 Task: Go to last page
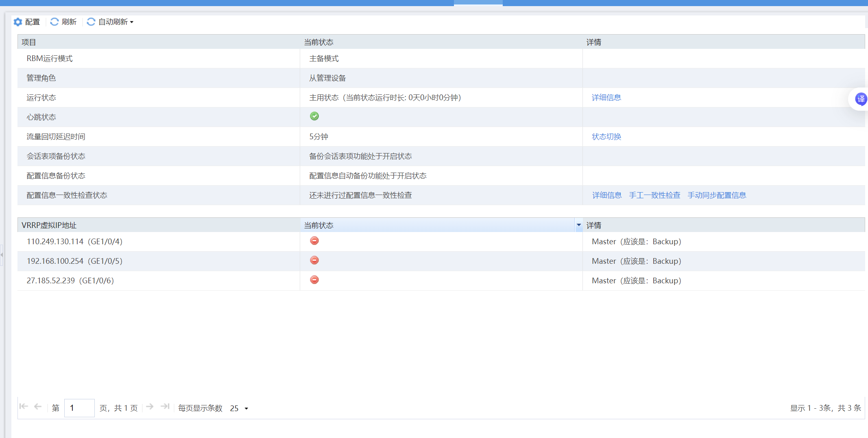click(x=165, y=407)
